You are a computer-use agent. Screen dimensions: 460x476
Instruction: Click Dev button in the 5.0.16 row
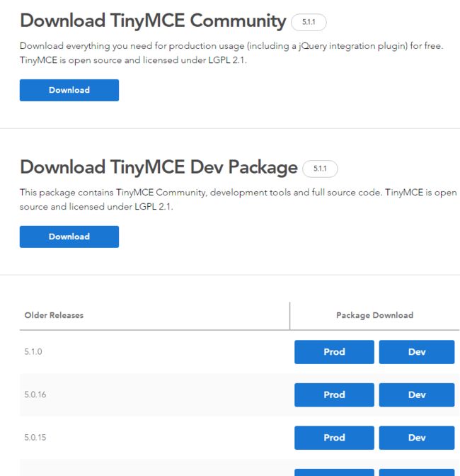pyautogui.click(x=417, y=395)
